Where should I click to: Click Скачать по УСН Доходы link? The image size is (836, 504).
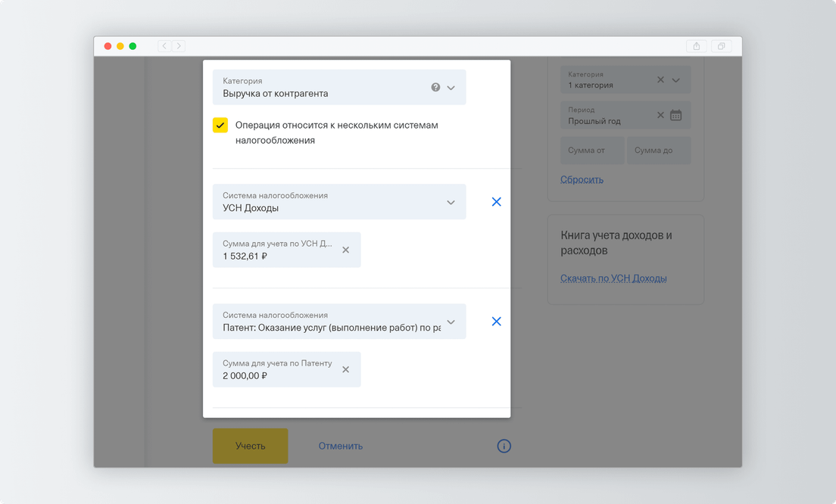613,278
